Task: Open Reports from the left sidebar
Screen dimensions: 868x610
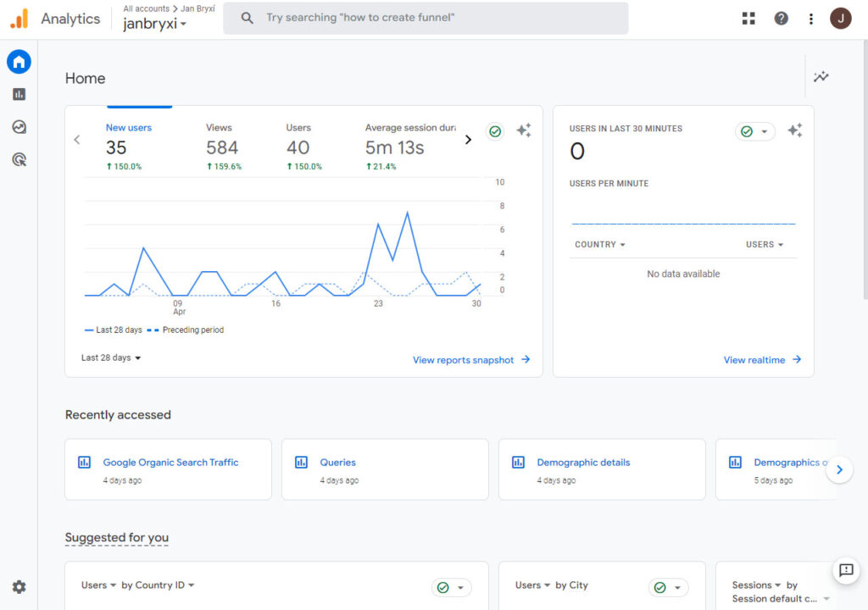Action: click(x=19, y=94)
